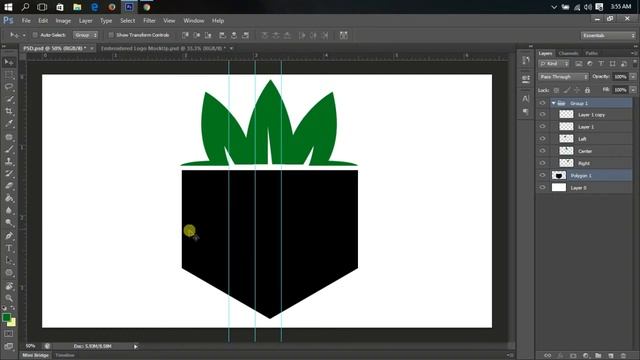Open the Essentials workspace dropdown

pyautogui.click(x=608, y=36)
